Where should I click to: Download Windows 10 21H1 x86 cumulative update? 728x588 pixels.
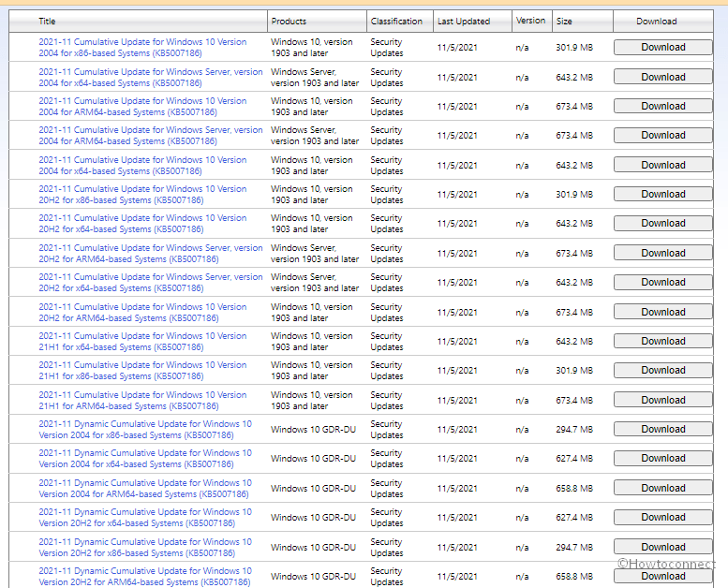662,371
